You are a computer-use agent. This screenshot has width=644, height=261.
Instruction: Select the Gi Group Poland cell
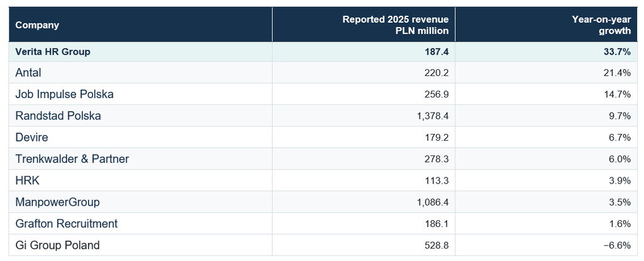140,245
